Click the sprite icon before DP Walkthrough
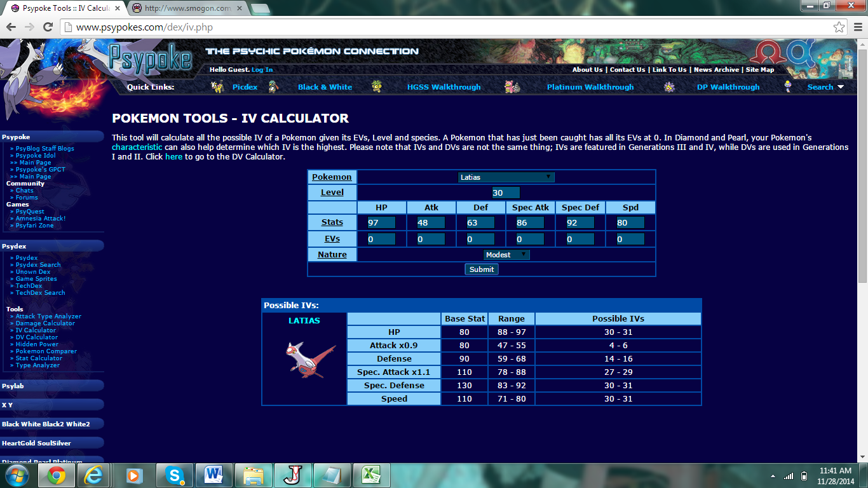868x488 pixels. coord(668,87)
